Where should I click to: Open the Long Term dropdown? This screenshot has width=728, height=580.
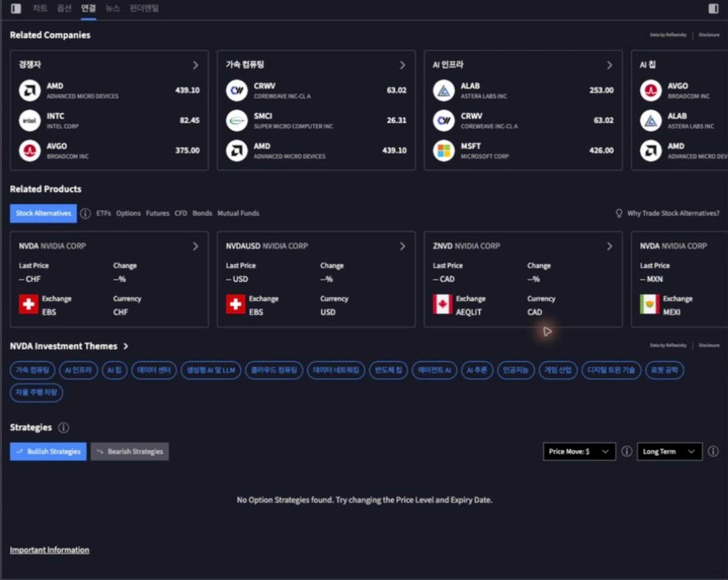click(670, 451)
